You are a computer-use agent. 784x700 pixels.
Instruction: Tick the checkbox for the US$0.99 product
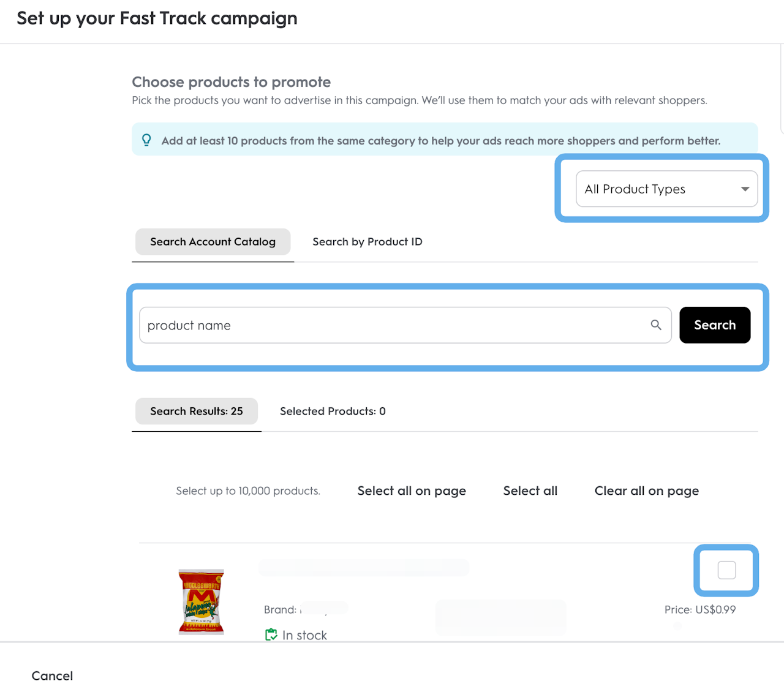726,570
